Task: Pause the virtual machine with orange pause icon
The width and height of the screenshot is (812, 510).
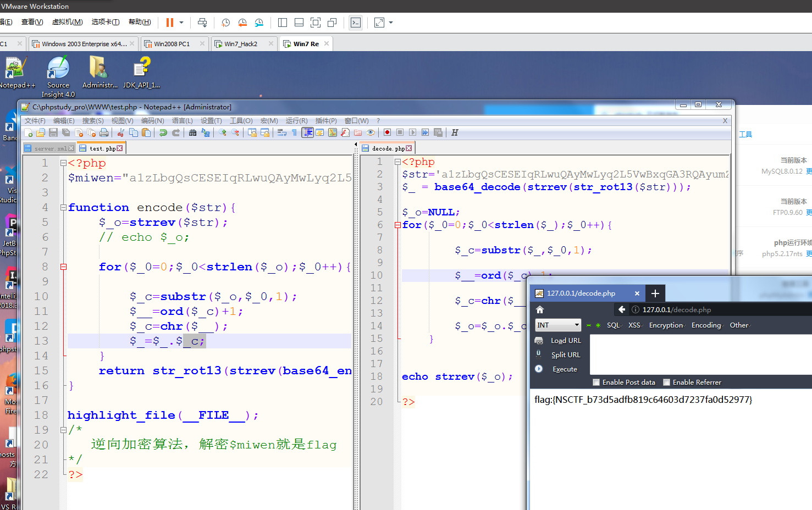Action: [x=169, y=23]
